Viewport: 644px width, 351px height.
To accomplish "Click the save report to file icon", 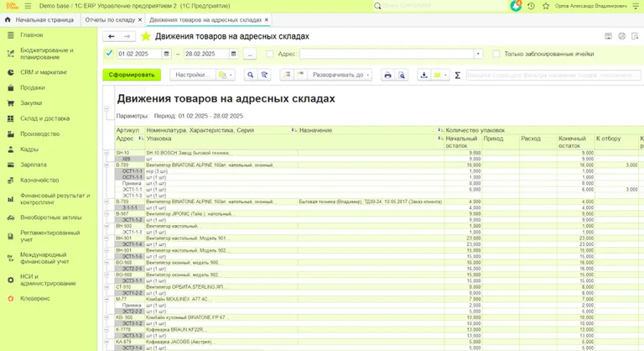I will coord(423,75).
